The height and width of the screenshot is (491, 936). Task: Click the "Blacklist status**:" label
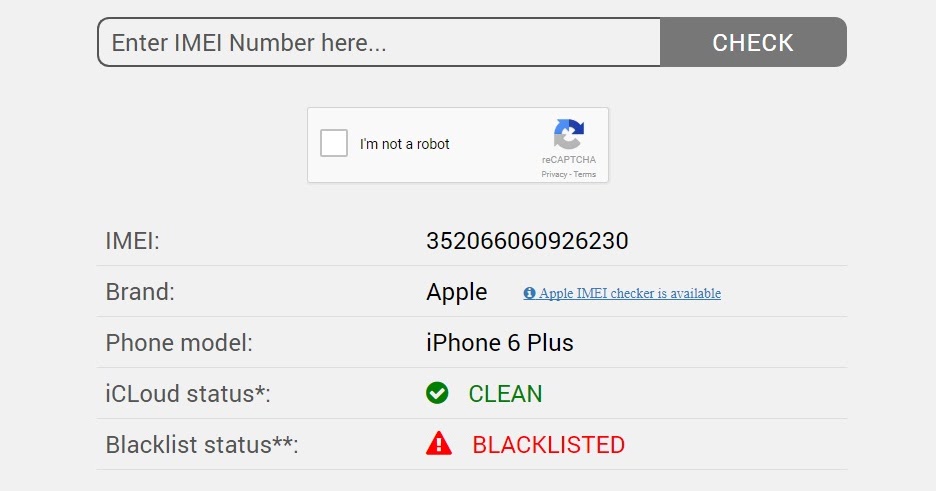click(x=202, y=445)
